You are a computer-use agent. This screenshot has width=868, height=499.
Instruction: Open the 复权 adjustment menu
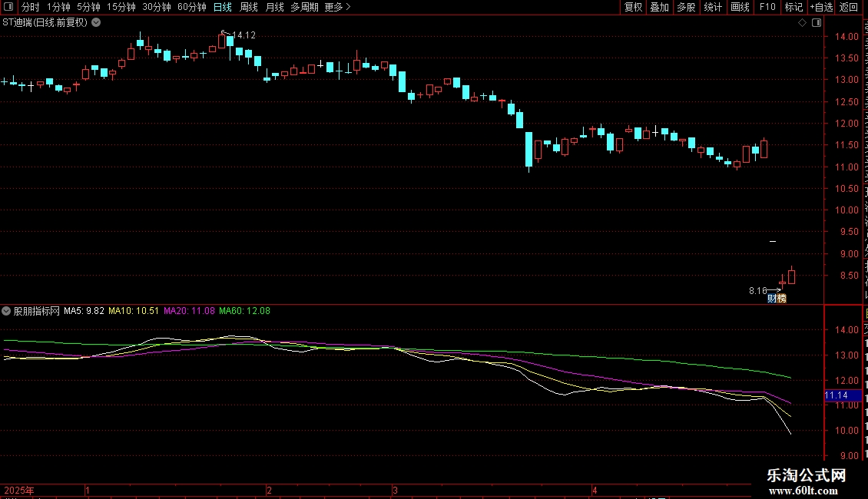[633, 7]
